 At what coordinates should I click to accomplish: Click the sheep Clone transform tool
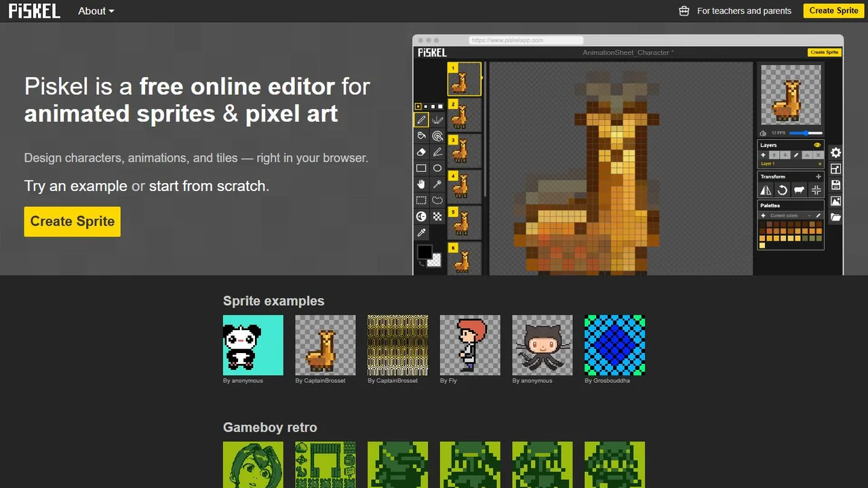coord(799,190)
